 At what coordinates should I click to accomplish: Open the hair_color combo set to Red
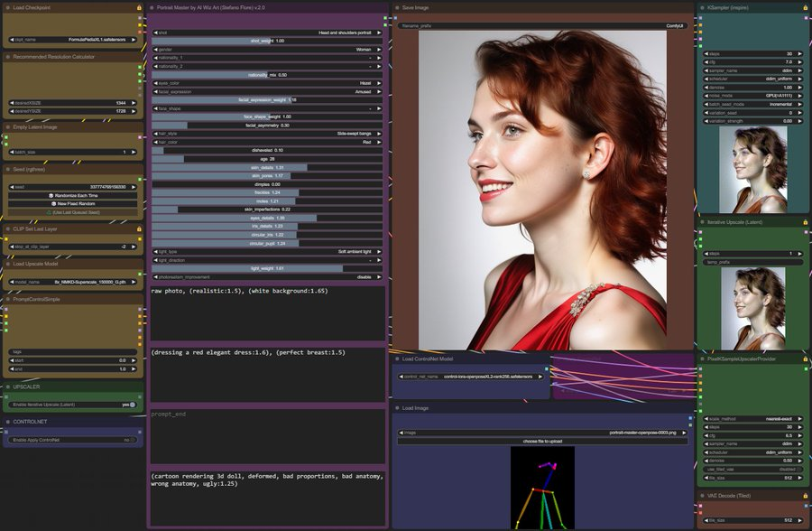(x=267, y=142)
